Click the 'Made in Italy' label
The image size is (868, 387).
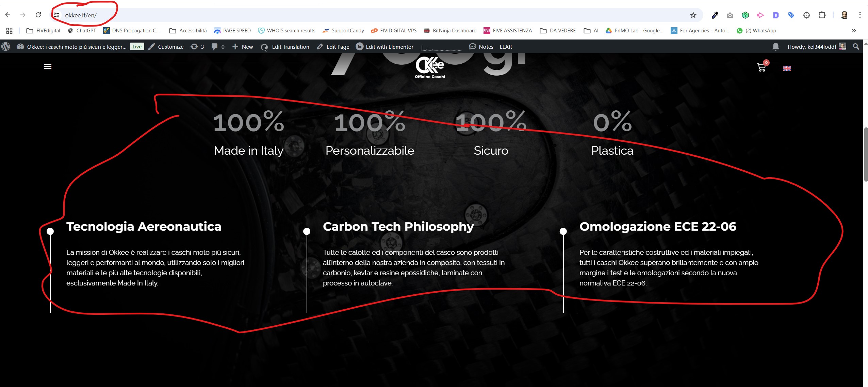click(249, 151)
